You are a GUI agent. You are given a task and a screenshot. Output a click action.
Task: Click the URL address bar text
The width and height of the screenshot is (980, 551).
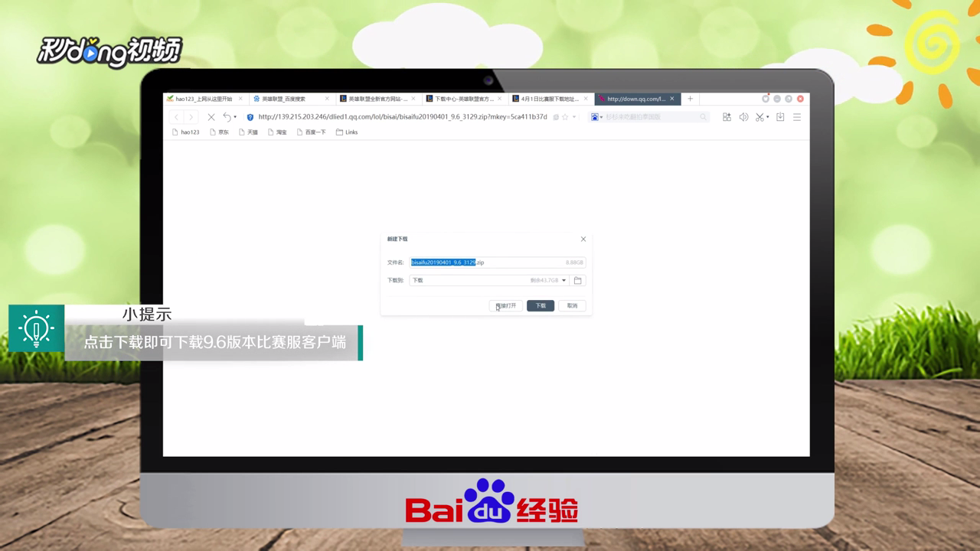pos(403,117)
